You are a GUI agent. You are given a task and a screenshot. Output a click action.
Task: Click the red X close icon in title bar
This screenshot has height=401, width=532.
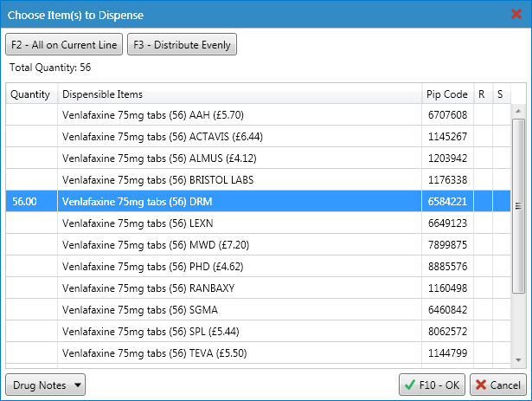click(x=516, y=14)
